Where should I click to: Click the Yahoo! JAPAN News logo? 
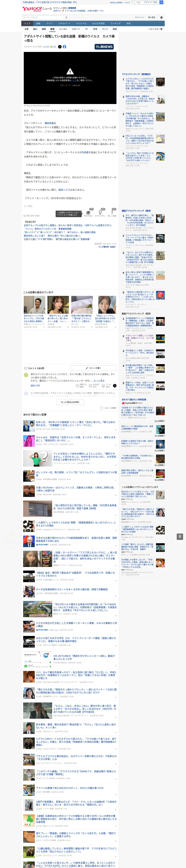tap(37, 9)
